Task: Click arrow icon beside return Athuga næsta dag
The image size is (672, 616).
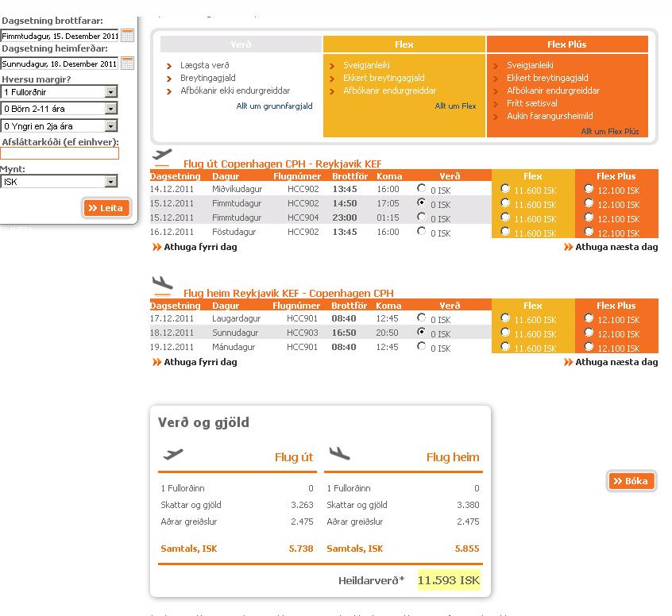Action: click(568, 362)
